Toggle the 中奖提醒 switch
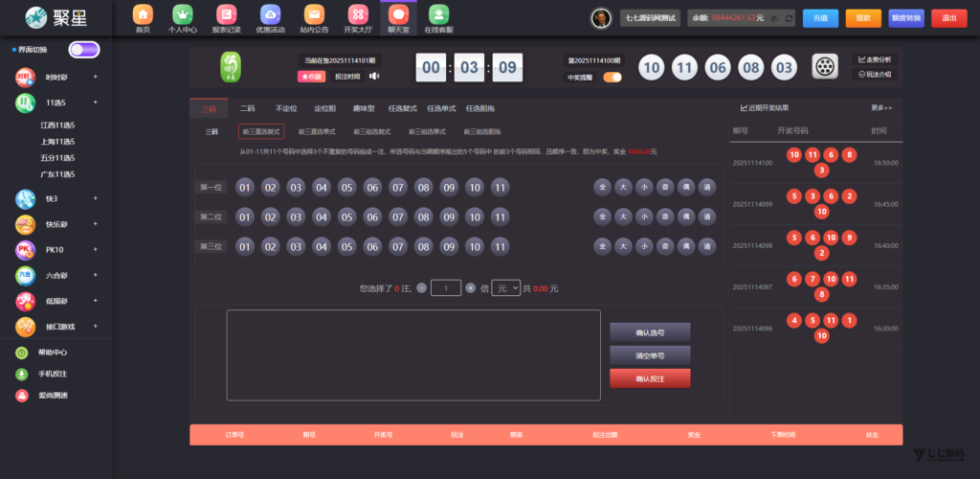 coord(612,78)
